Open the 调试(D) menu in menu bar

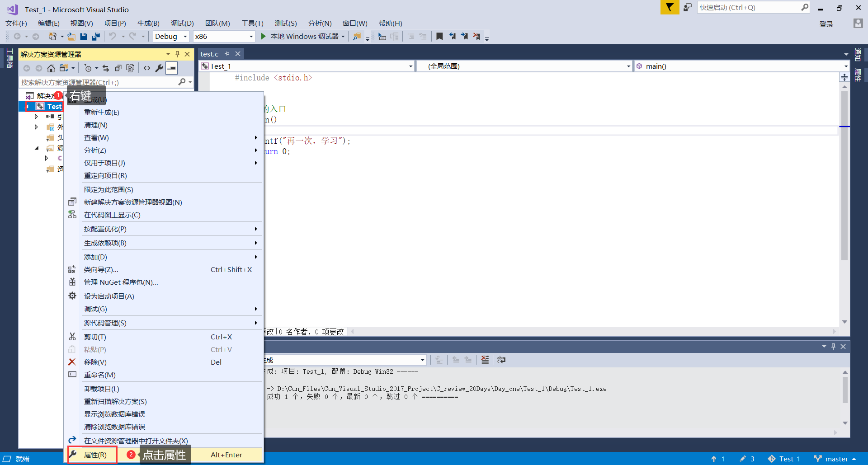click(182, 23)
